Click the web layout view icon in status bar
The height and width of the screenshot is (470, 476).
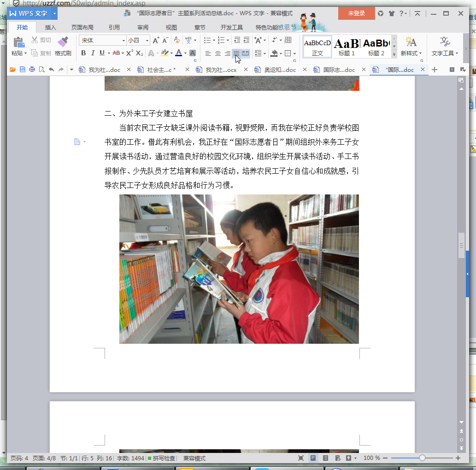tap(338, 458)
